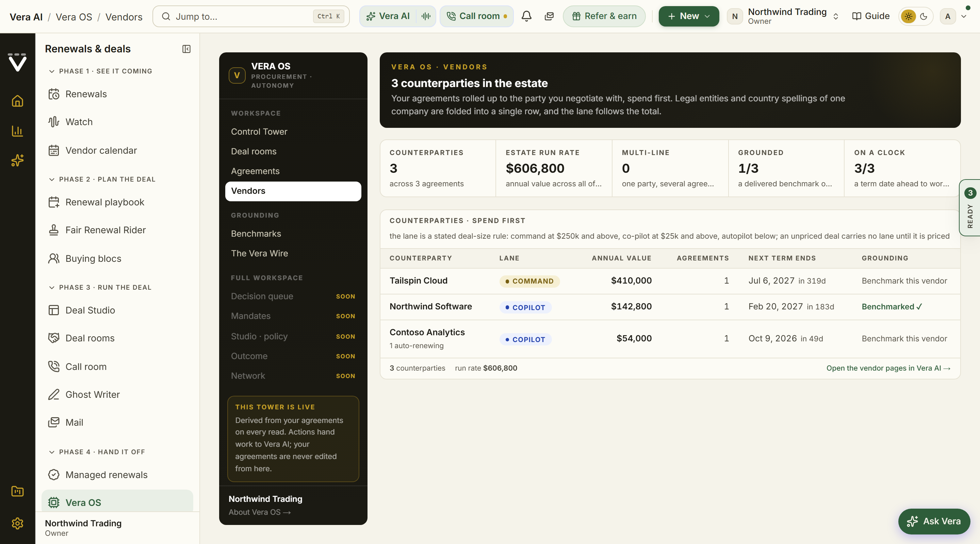Click the Decision queue menu item

tap(293, 296)
